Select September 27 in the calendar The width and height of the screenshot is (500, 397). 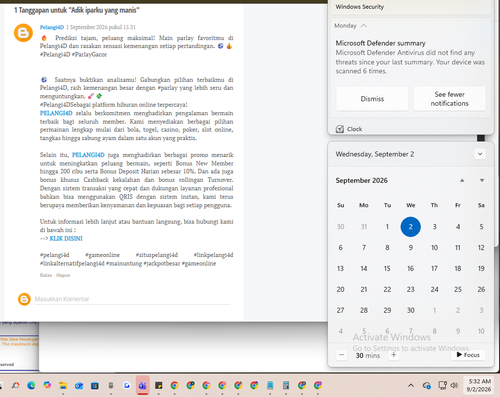[x=340, y=310]
